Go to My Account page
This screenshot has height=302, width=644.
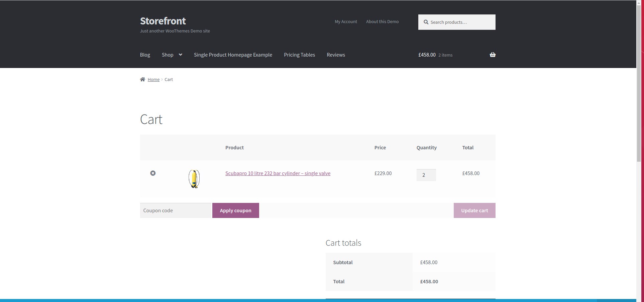coord(346,22)
